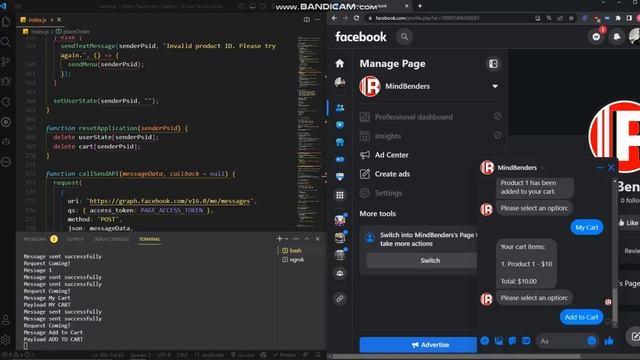Go to Facebook Home icon
The image size is (640, 360).
340,63
